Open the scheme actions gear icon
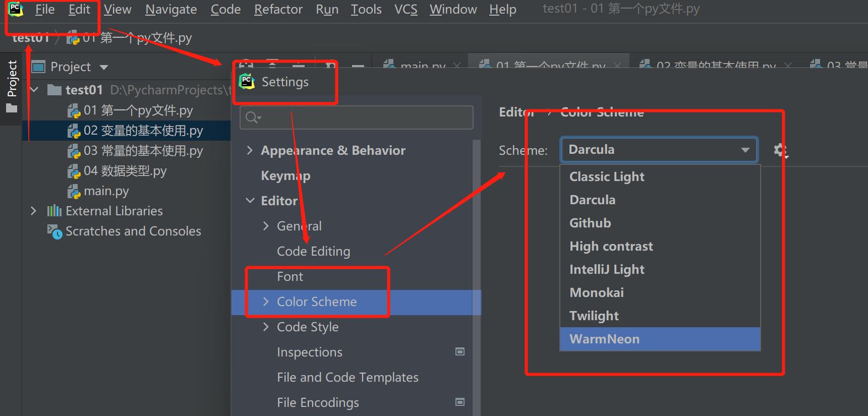Screen dimensions: 868x416 (x=780, y=150)
